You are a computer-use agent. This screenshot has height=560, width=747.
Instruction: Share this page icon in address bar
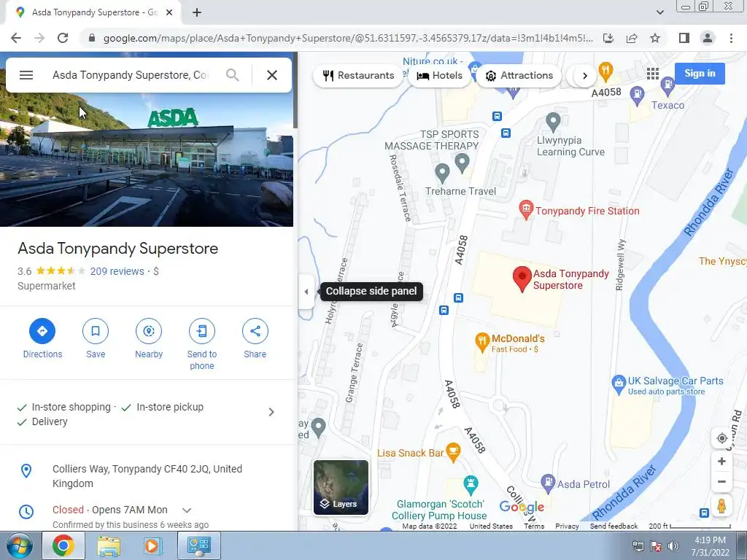[632, 38]
